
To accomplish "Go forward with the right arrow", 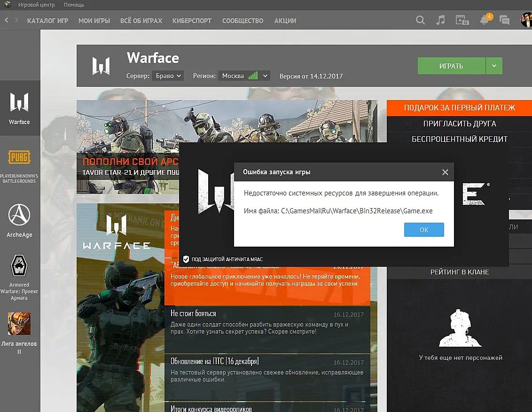I will pos(16,20).
